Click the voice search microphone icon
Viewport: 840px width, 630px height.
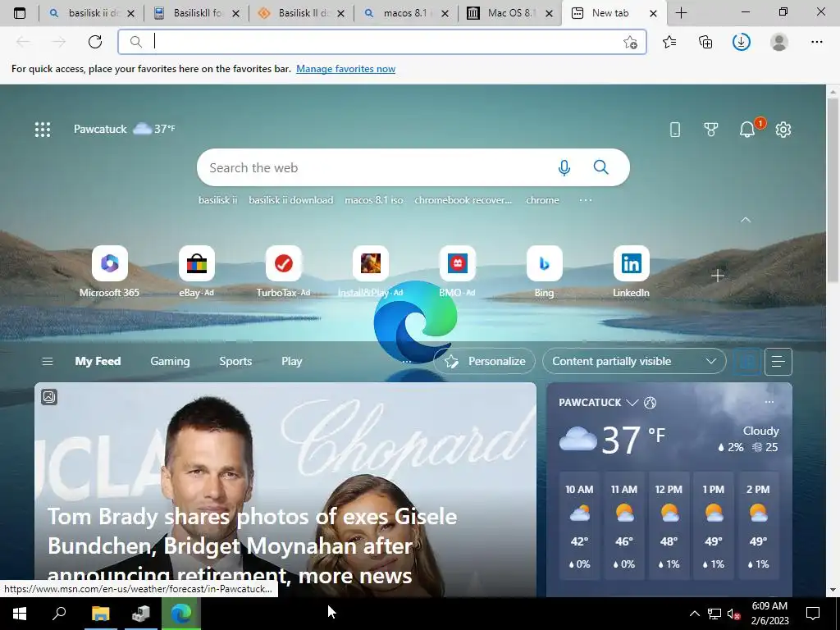pyautogui.click(x=564, y=167)
